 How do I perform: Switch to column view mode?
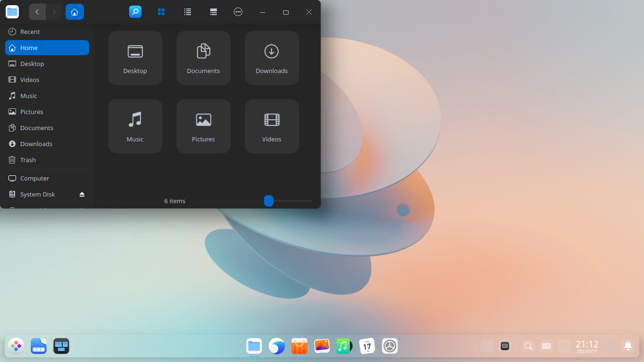214,12
